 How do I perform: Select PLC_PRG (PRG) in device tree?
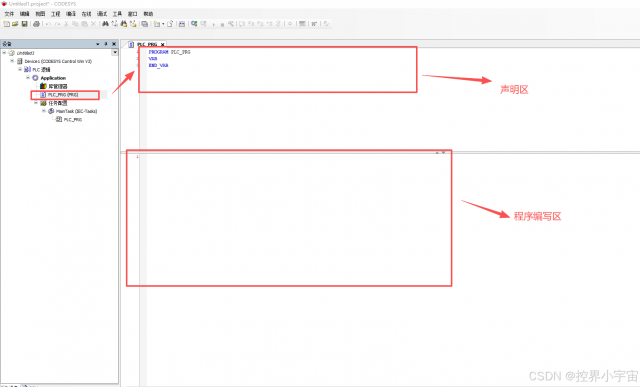[63, 95]
